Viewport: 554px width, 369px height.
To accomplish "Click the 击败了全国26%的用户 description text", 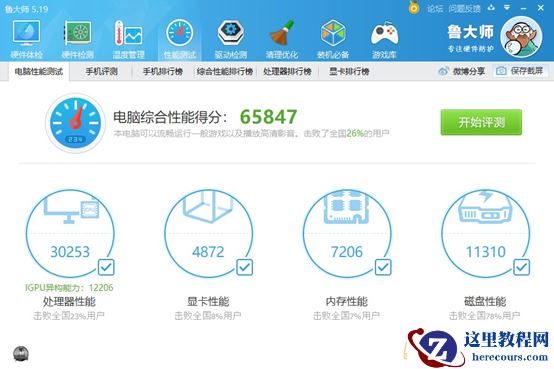I will click(x=346, y=133).
